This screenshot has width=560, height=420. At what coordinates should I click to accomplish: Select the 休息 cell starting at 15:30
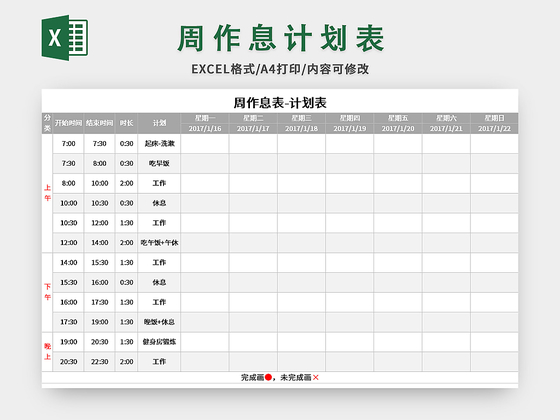(159, 282)
